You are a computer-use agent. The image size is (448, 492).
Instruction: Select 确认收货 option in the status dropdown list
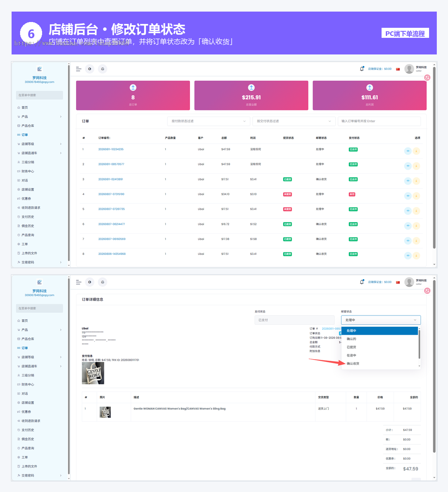[x=380, y=364]
